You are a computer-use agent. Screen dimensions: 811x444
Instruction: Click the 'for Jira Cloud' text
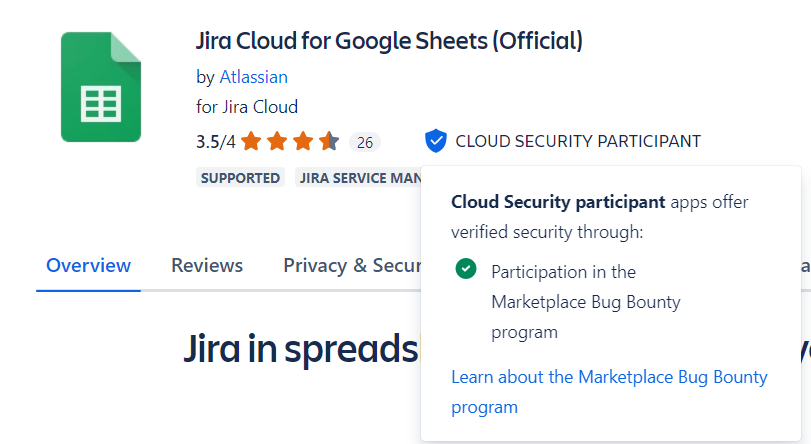pyautogui.click(x=247, y=107)
